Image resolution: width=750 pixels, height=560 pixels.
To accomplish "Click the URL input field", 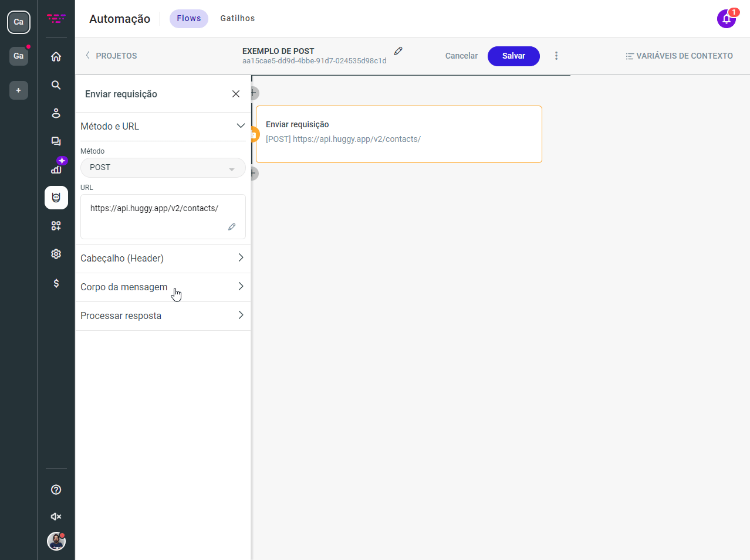I will click(163, 217).
